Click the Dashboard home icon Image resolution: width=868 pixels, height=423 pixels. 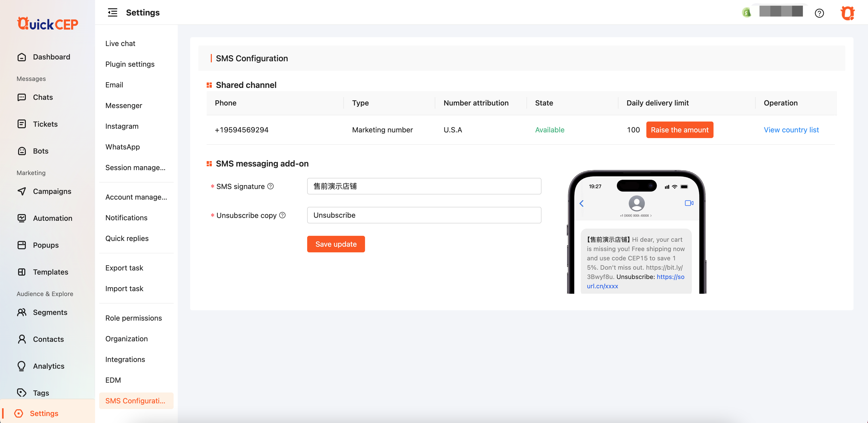coord(21,57)
